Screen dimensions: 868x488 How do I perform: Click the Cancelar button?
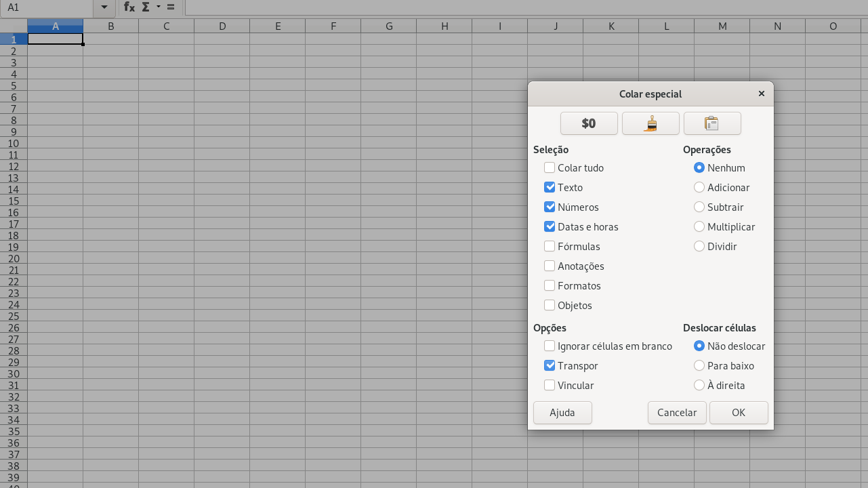tap(677, 413)
